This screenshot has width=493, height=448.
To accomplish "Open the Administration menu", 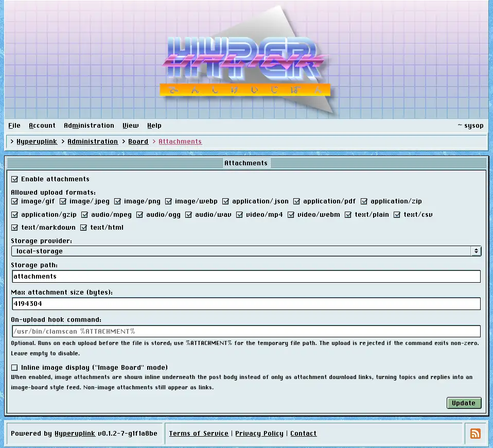I will click(89, 126).
